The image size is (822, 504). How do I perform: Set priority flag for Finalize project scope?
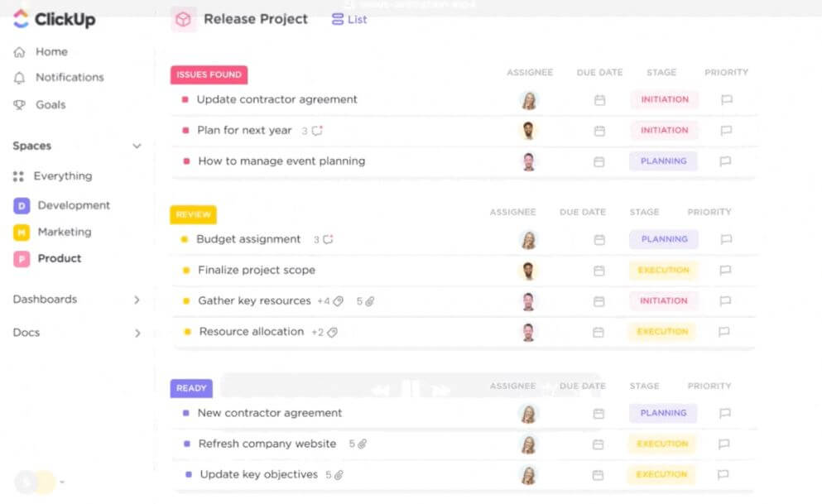coord(725,271)
